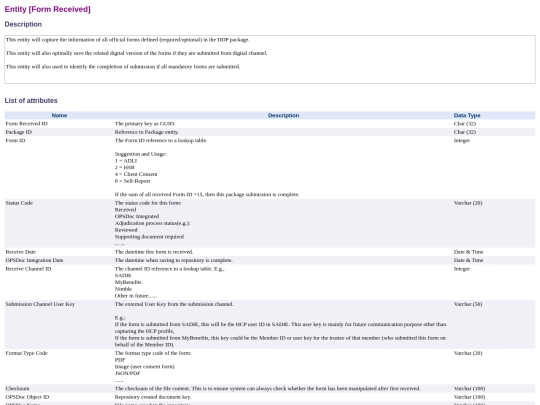Click 'The Form ID reference to a lookup table.'
Viewport: 540px width, 405px height.
[161, 141]
